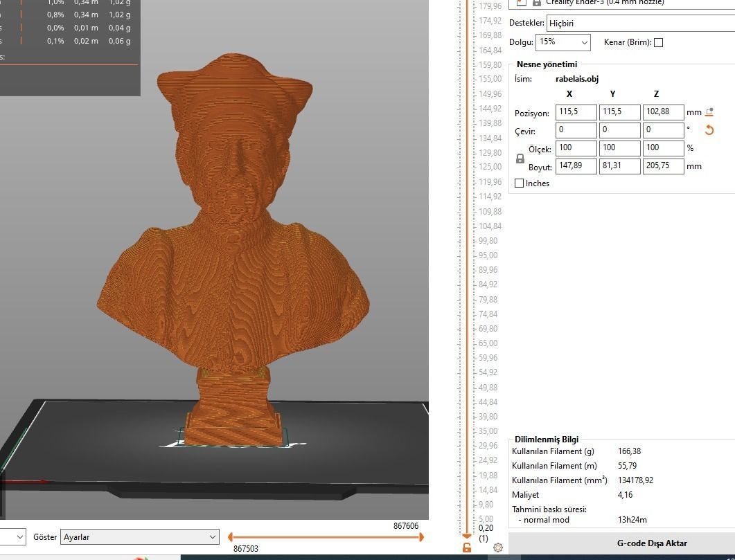Open the layer slider gear settings icon
This screenshot has width=735, height=560.
click(x=498, y=548)
